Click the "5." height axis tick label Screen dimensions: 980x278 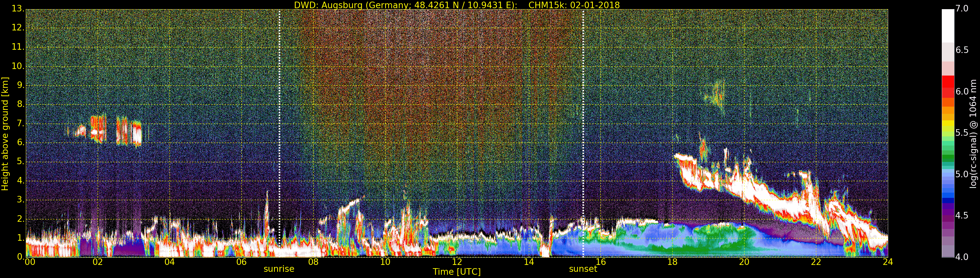point(21,162)
